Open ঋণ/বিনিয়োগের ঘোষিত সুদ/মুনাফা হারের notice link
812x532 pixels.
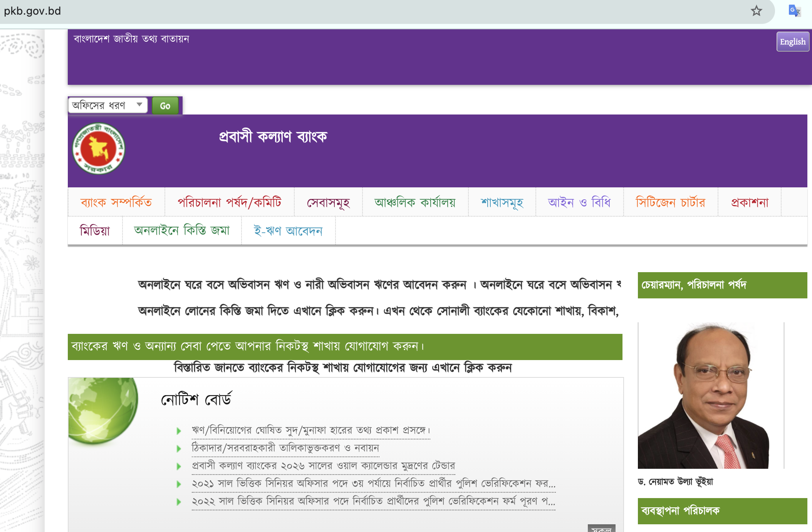coord(310,430)
